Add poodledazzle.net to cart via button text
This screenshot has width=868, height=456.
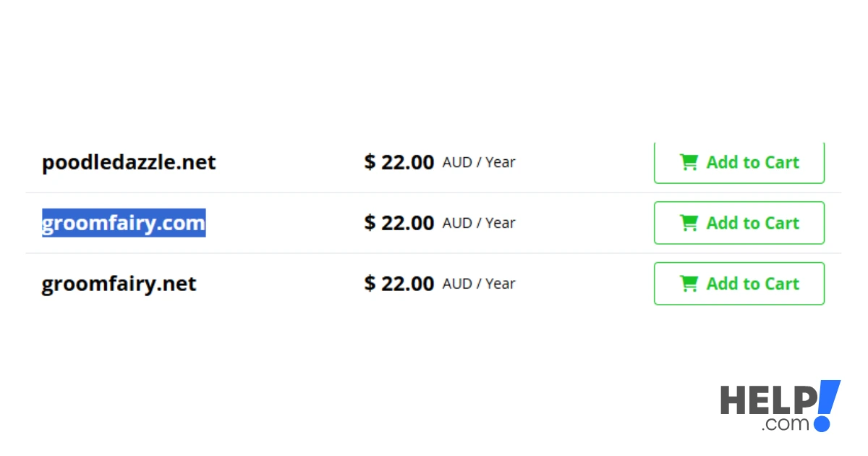click(x=752, y=162)
